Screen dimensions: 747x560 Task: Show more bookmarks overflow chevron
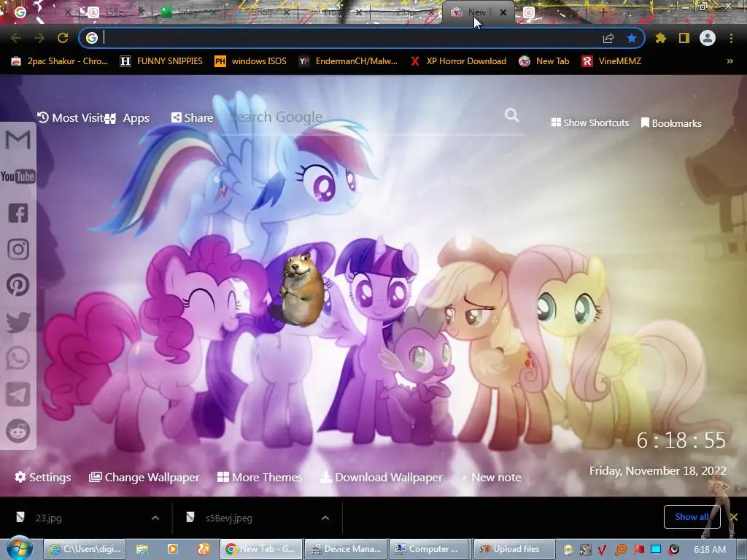[729, 61]
